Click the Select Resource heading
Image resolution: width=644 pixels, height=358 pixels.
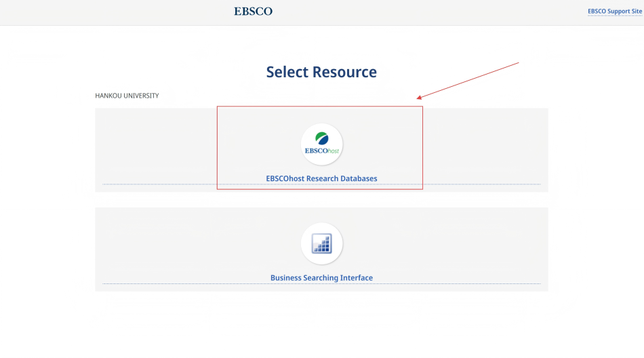click(x=321, y=72)
